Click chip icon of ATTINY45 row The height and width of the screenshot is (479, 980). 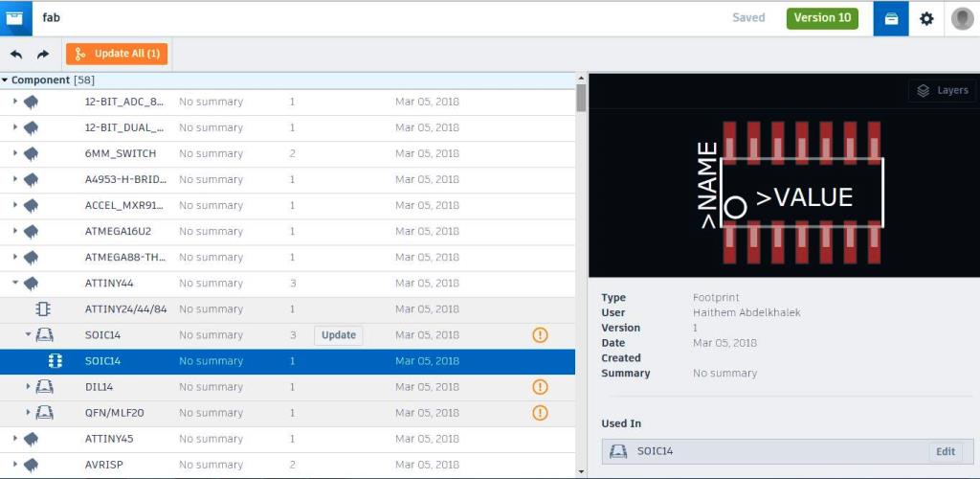point(31,439)
